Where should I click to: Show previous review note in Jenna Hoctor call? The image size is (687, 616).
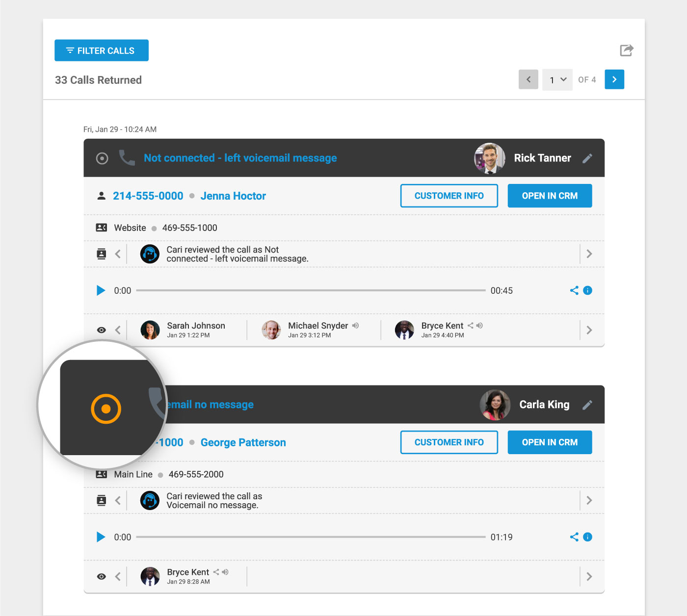coord(118,254)
